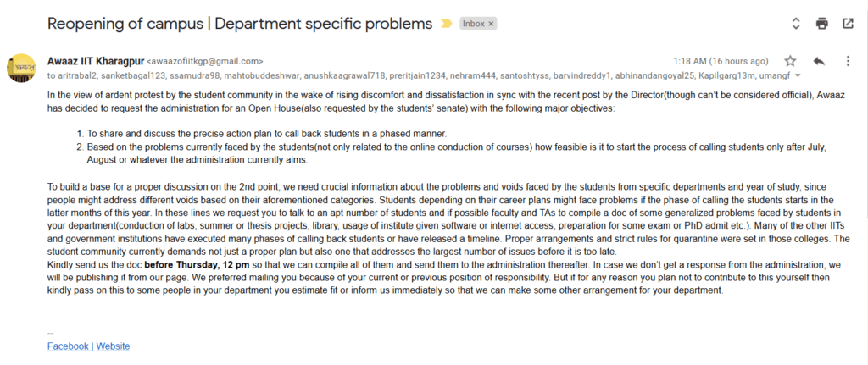Click the subject line Reopening of campus
The image size is (868, 365).
[x=240, y=24]
